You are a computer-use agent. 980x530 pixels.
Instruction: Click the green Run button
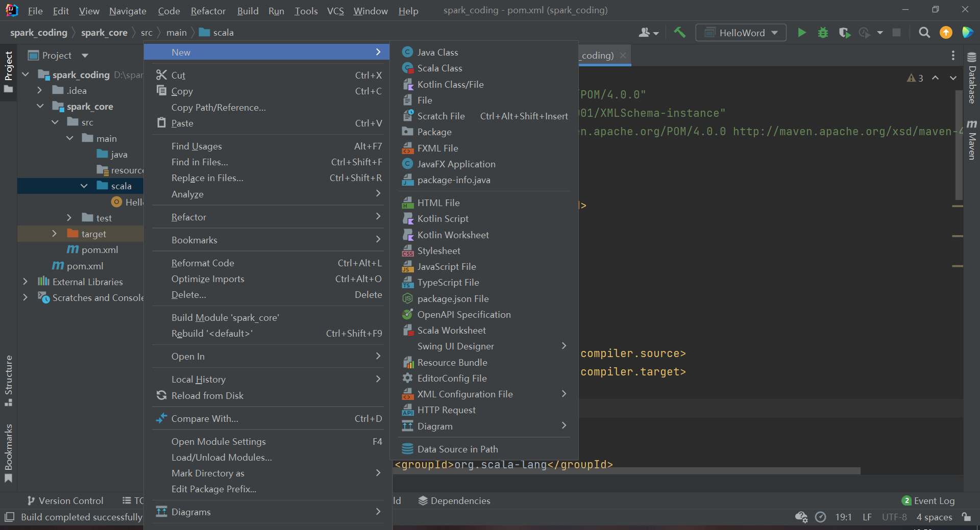(x=801, y=33)
